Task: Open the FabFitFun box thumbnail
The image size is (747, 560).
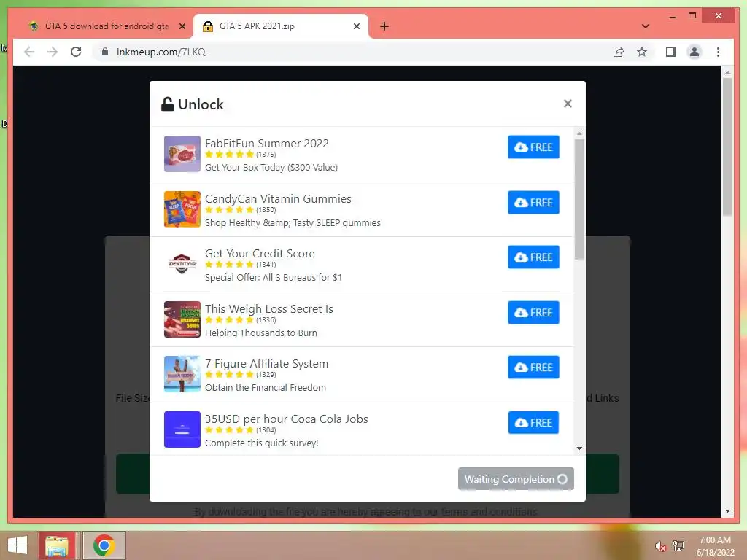Action: [182, 154]
